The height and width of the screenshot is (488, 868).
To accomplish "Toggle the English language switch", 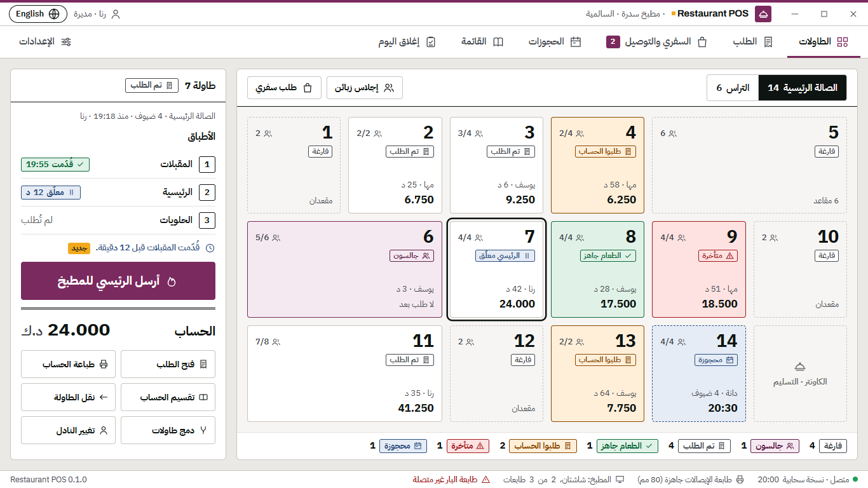I will tap(37, 14).
